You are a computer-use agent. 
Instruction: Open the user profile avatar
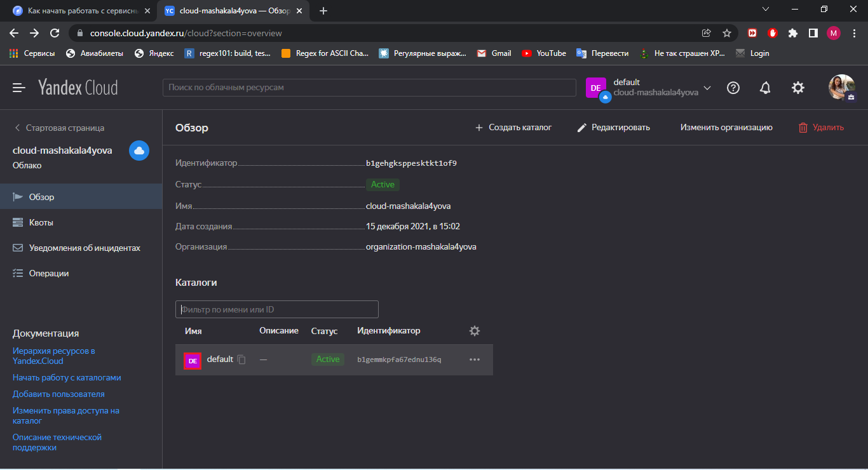click(841, 88)
